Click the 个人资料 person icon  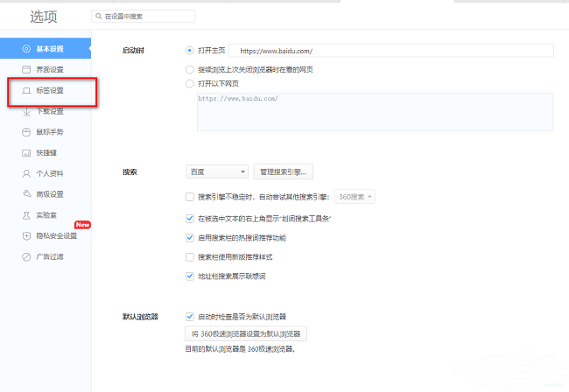click(26, 174)
